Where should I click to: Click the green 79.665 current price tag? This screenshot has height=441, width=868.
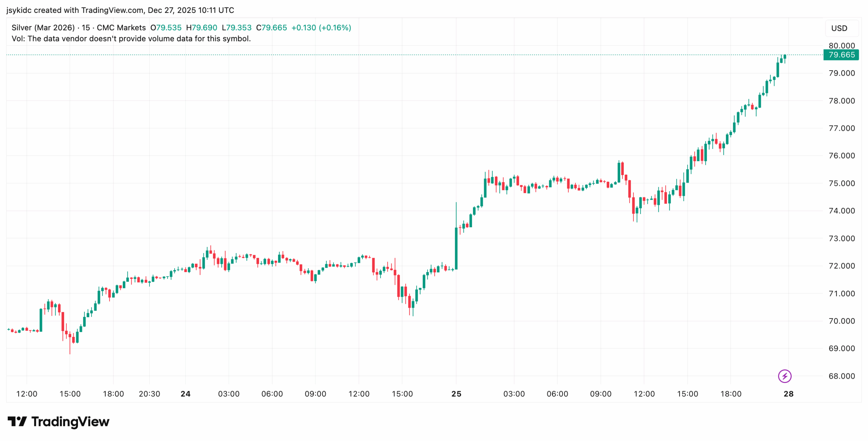tap(841, 55)
